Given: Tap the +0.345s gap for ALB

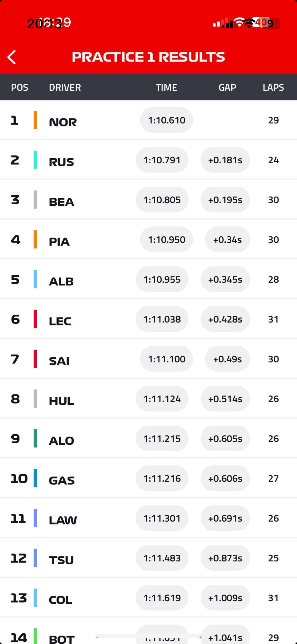Looking at the screenshot, I should (225, 279).
